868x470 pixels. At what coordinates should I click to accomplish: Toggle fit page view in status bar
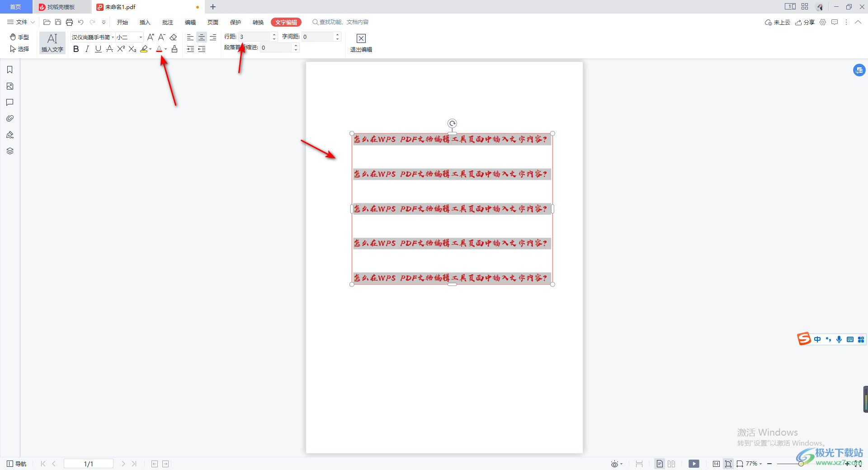coord(728,464)
